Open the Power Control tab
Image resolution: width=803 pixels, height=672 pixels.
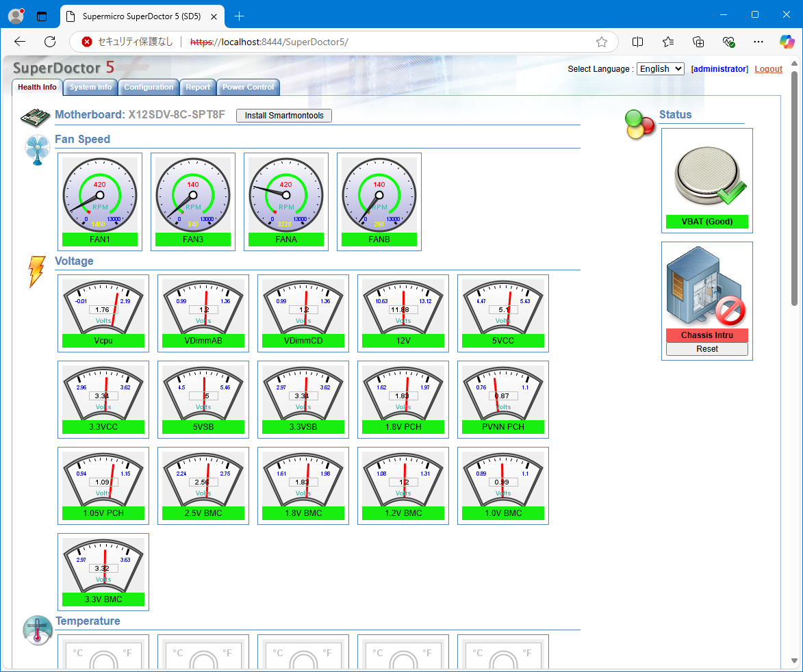click(x=248, y=87)
